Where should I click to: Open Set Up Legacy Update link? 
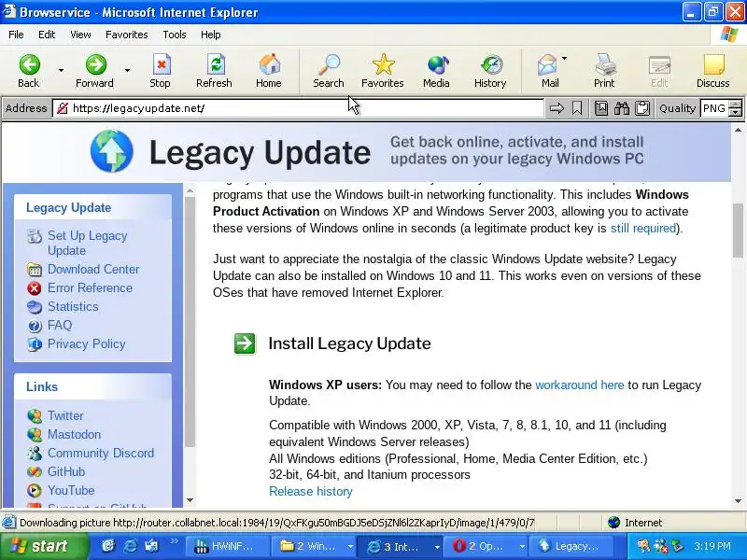(87, 243)
